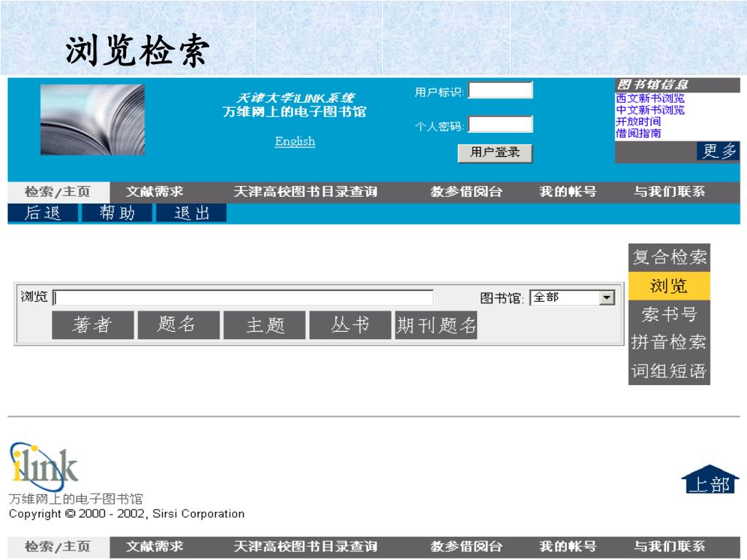Open bottom 与我们联系 item
This screenshot has width=747, height=560.
pyautogui.click(x=670, y=547)
